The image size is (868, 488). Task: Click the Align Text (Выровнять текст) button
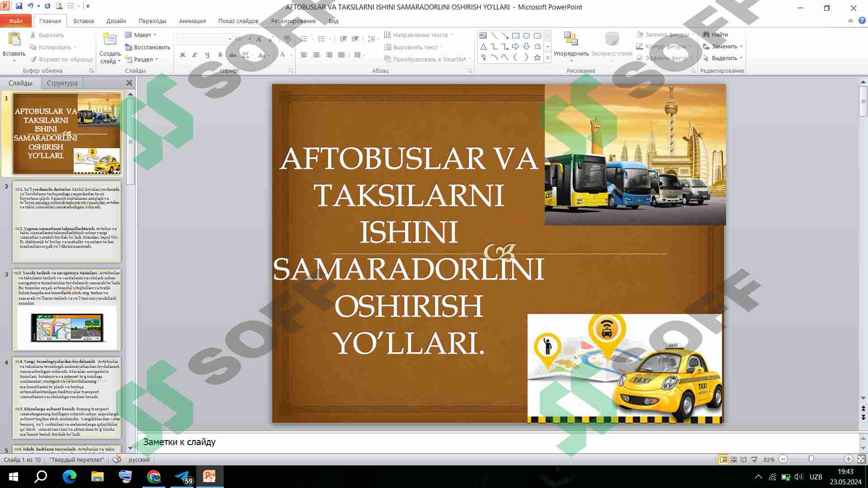pos(413,47)
